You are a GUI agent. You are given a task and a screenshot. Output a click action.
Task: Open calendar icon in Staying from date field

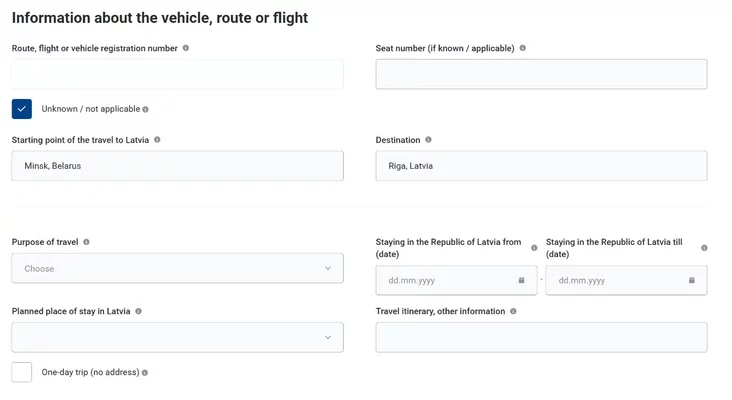point(521,280)
